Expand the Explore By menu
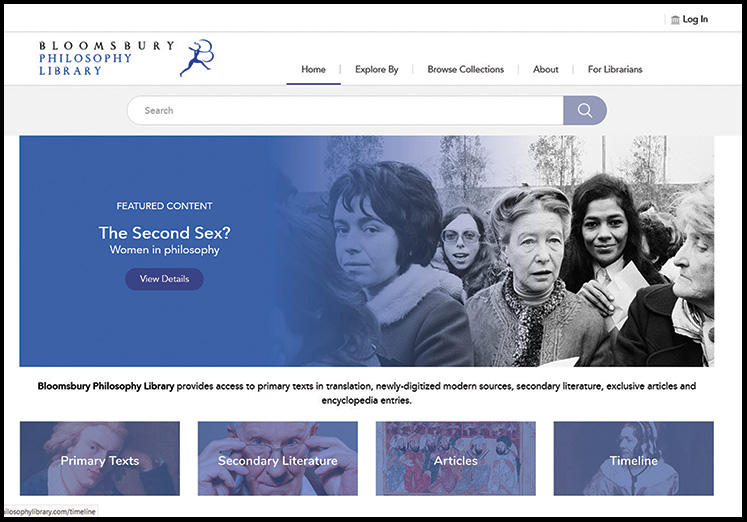747x522 pixels. 376,70
